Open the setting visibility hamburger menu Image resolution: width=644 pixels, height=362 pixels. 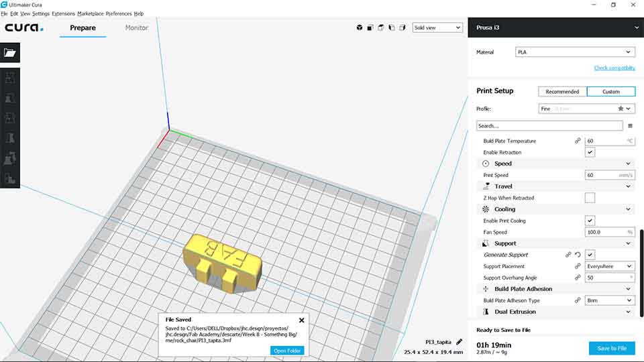(630, 125)
